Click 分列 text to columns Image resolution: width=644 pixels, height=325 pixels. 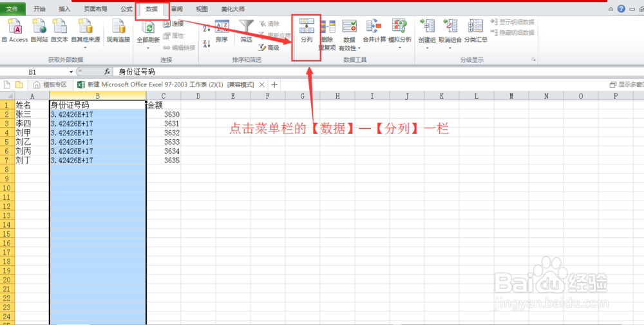click(x=307, y=32)
